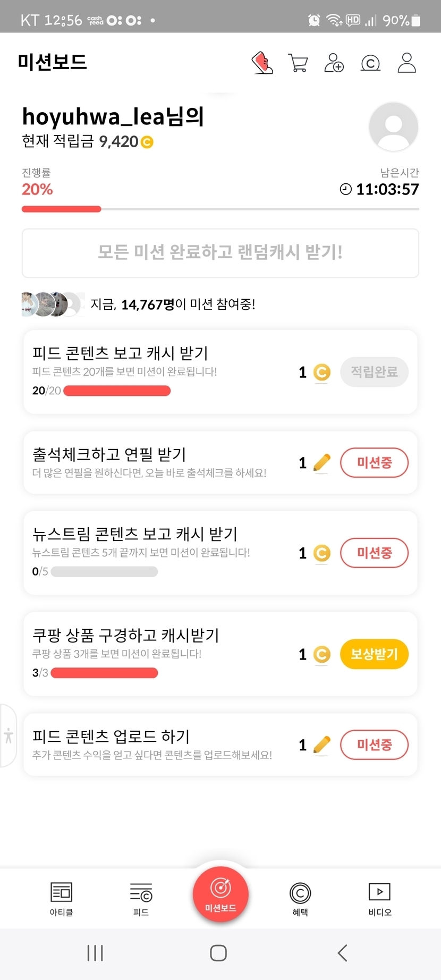This screenshot has height=980, width=441.
Task: Open the shopping cart icon
Action: (298, 63)
